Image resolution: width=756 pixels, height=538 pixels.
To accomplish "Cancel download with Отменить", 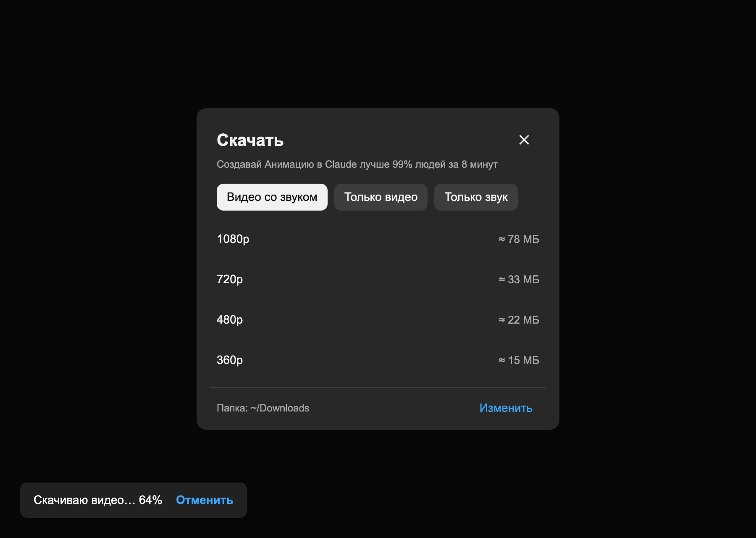I will (x=205, y=500).
